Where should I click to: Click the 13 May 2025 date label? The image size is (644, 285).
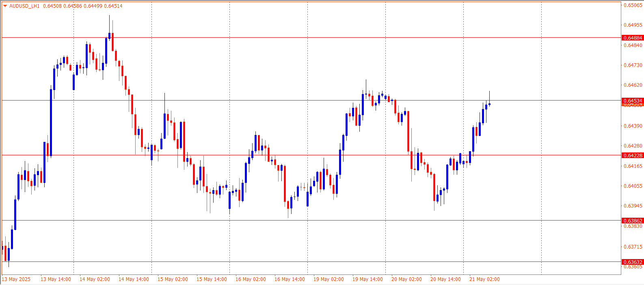(x=16, y=279)
